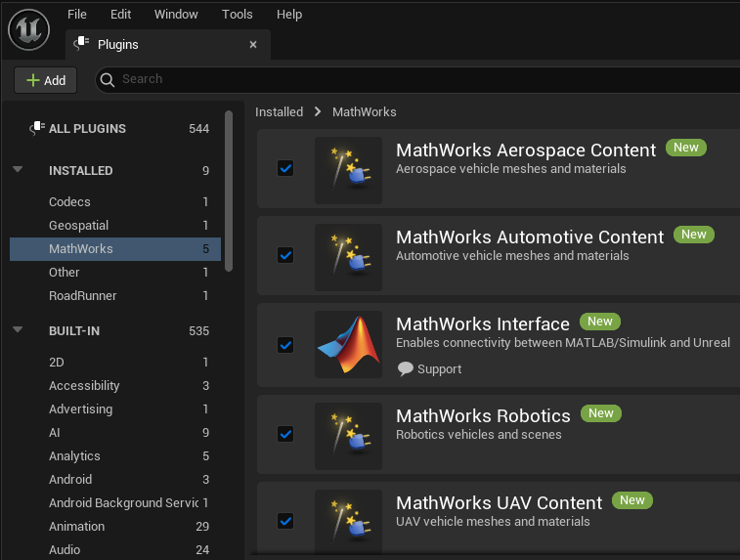Disable the MathWorks Aerospace Content checkbox

285,168
